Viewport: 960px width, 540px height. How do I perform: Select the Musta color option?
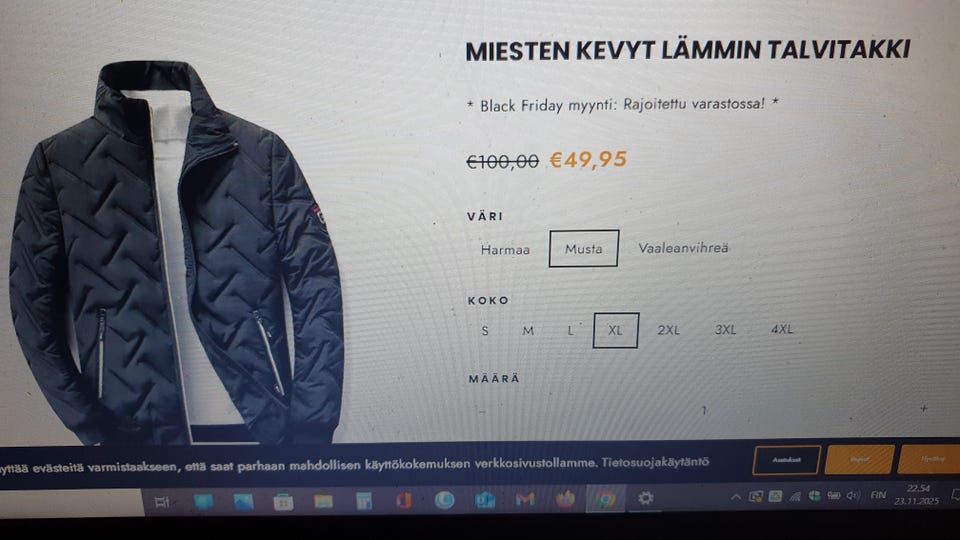[583, 249]
